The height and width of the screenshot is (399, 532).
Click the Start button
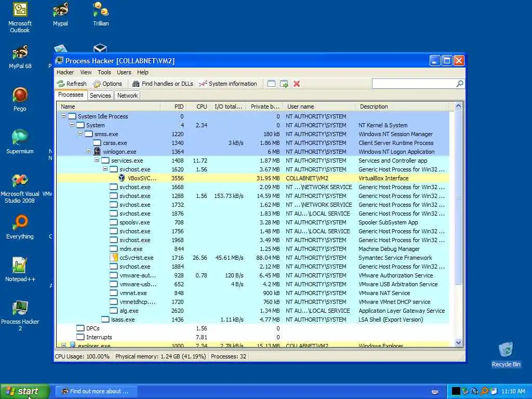click(x=24, y=392)
